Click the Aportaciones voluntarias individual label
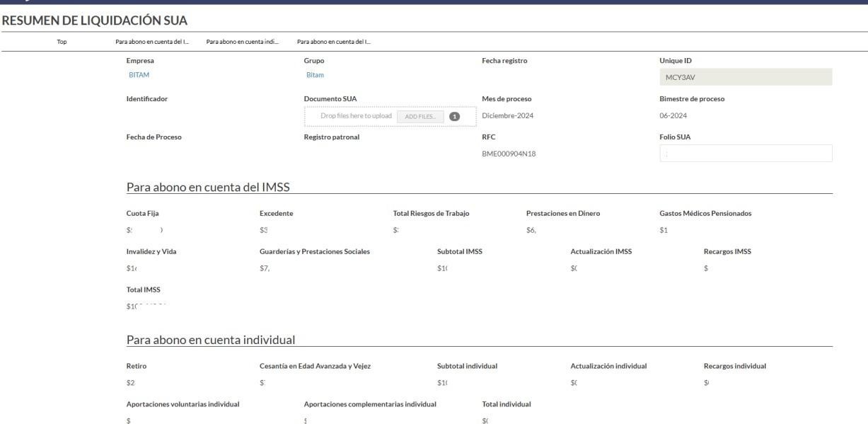Viewport: 868px width, 424px height. [184, 404]
